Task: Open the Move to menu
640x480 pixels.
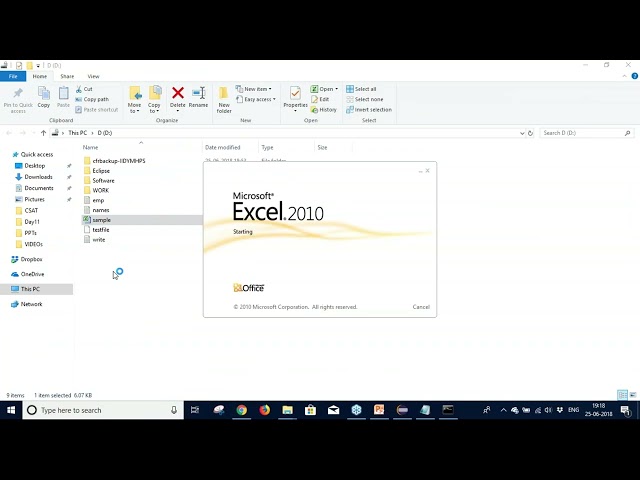Action: pos(134,100)
